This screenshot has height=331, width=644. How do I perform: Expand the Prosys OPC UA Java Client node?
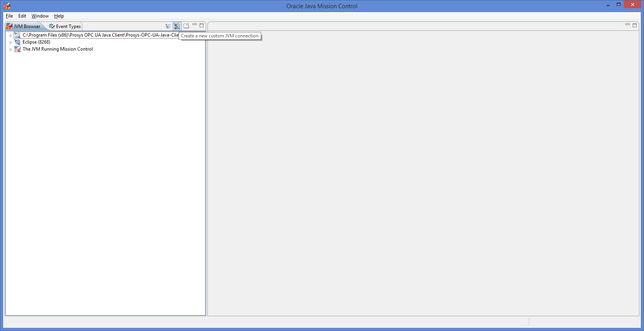[11, 35]
